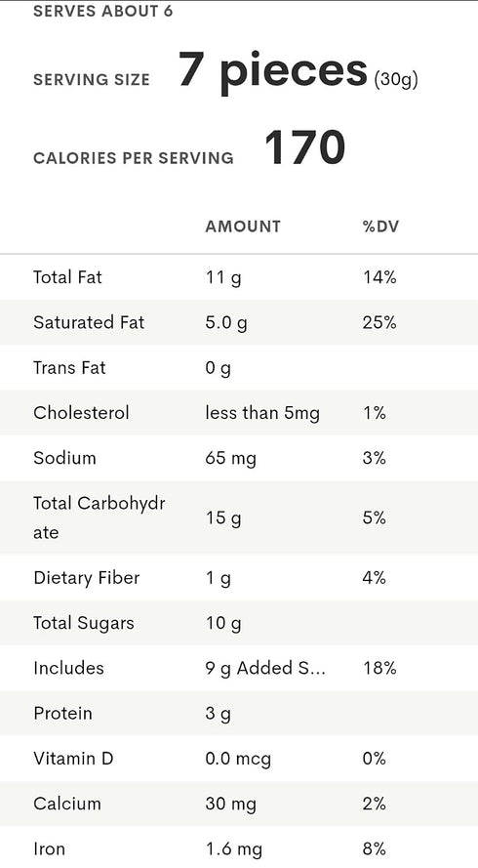Click the Total Carbohydrate row label

[x=100, y=517]
